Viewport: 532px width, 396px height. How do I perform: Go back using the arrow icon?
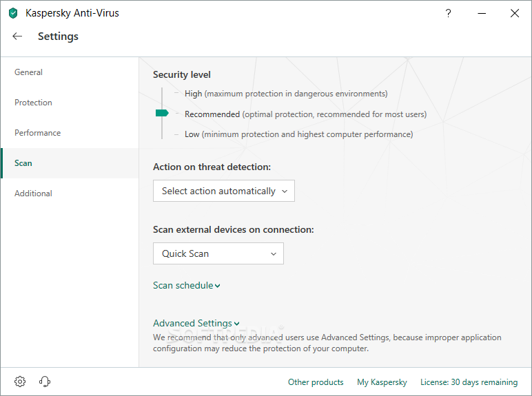[x=17, y=36]
